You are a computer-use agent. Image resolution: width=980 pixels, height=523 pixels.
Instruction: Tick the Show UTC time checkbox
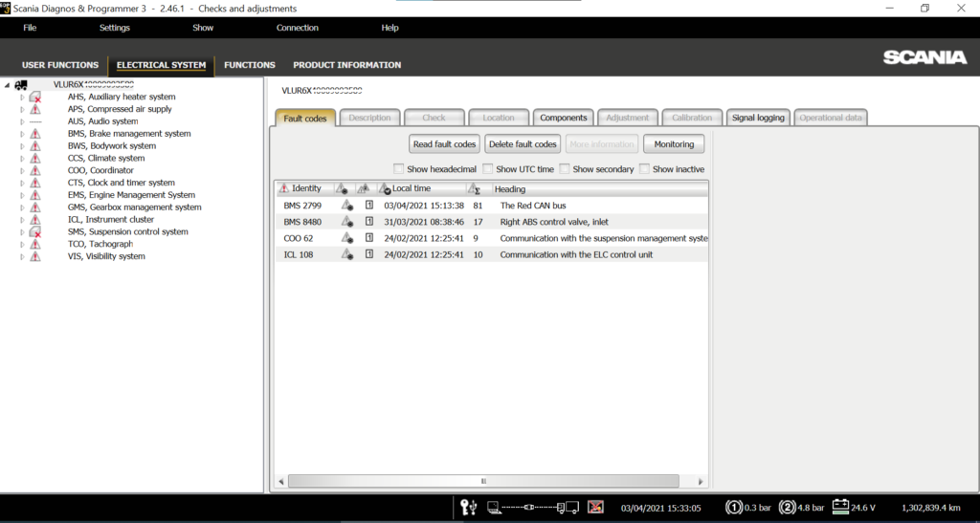pos(487,169)
